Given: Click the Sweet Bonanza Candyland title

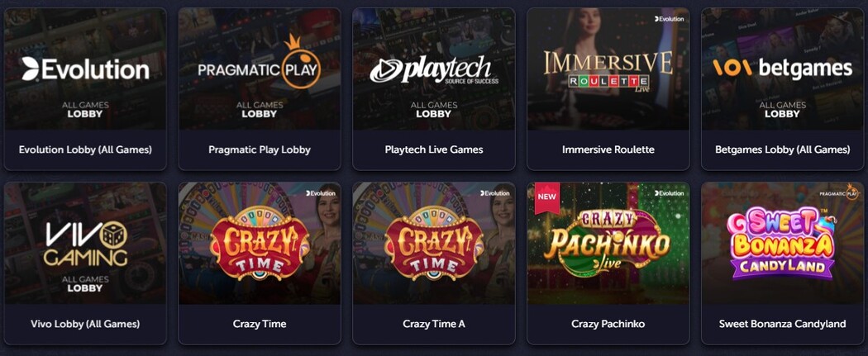Looking at the screenshot, I should pyautogui.click(x=783, y=324).
